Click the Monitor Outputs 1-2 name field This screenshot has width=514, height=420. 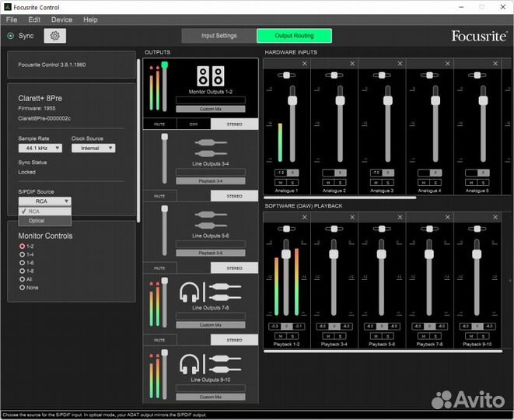[211, 100]
